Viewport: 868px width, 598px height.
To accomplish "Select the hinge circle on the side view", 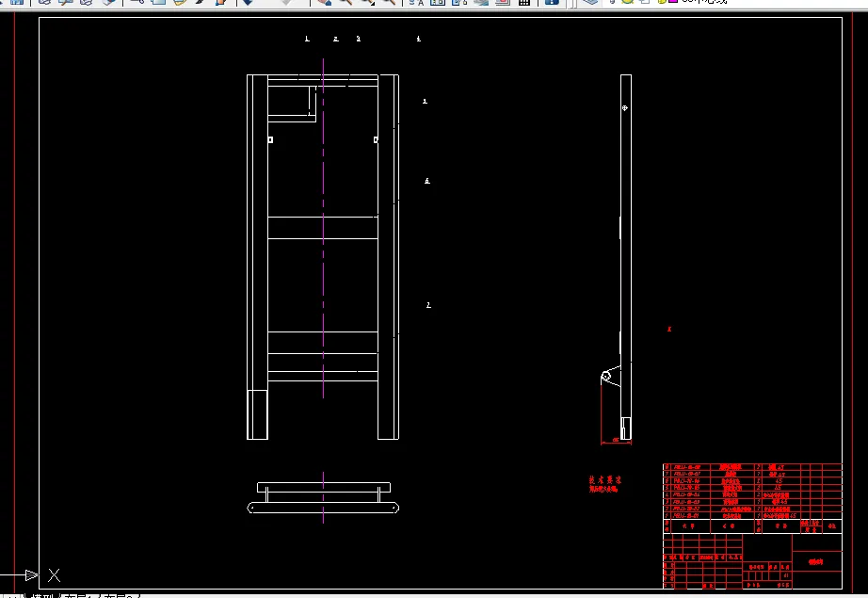I will pyautogui.click(x=605, y=377).
